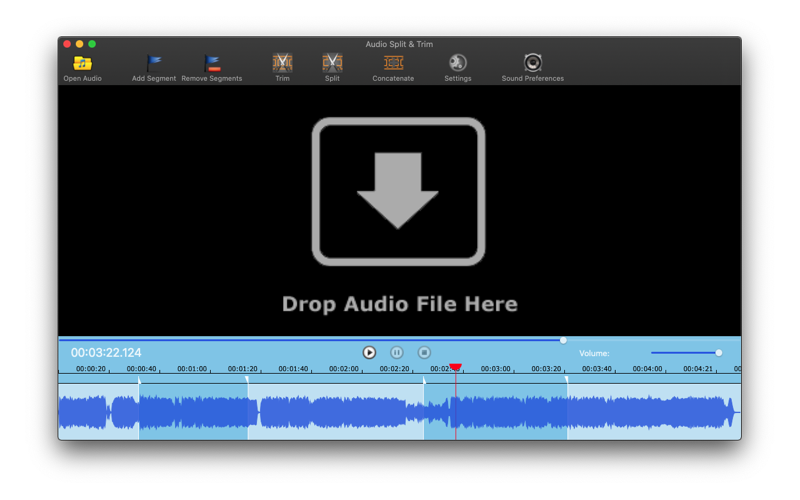
Task: Select the Trim tool
Action: point(282,63)
